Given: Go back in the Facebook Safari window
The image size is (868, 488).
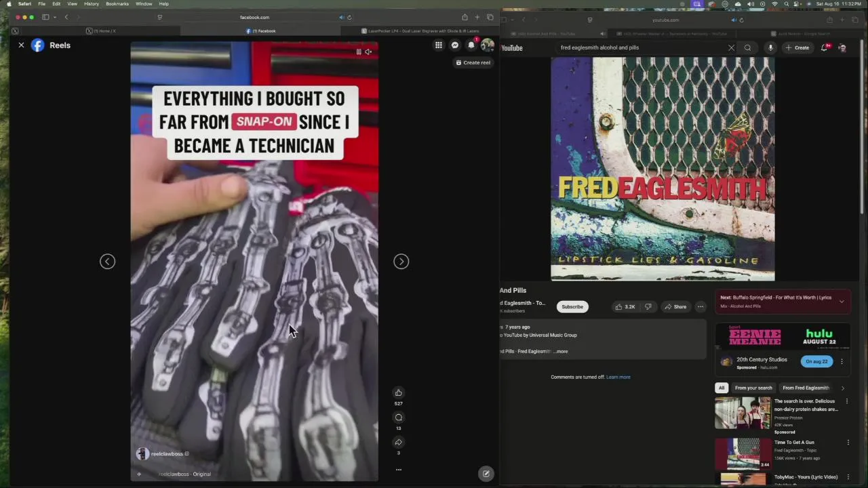Looking at the screenshot, I should pos(66,17).
